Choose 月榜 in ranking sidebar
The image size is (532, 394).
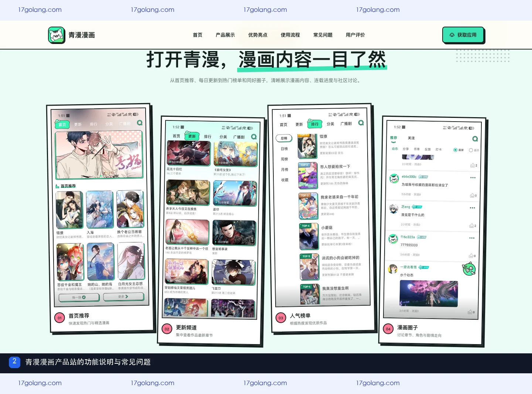(284, 169)
